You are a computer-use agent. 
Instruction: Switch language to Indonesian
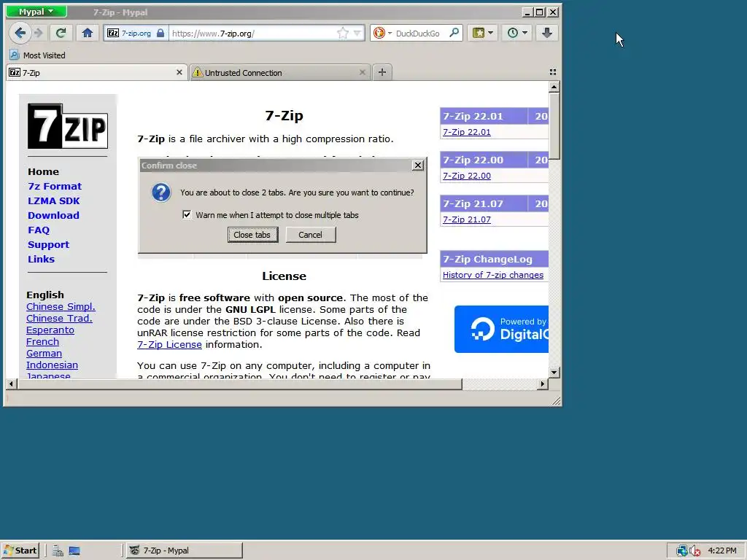tap(52, 365)
